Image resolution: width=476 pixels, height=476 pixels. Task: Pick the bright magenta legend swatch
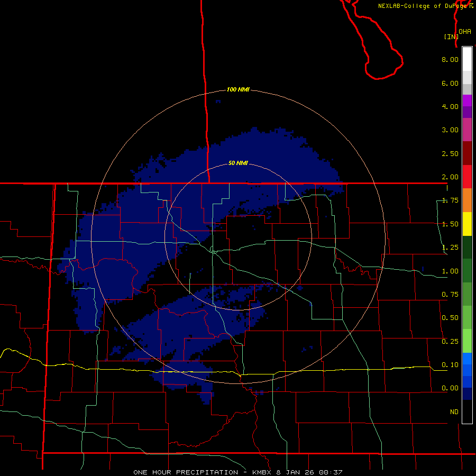tap(467, 100)
